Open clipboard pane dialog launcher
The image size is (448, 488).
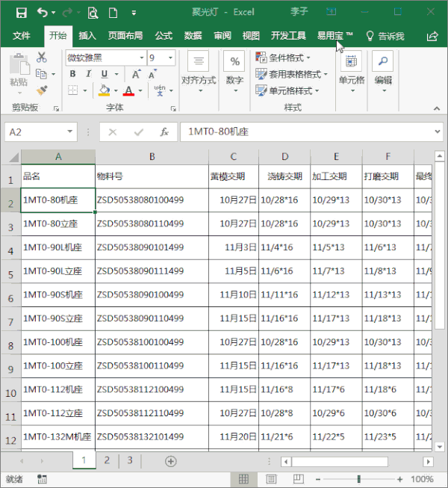[x=56, y=108]
